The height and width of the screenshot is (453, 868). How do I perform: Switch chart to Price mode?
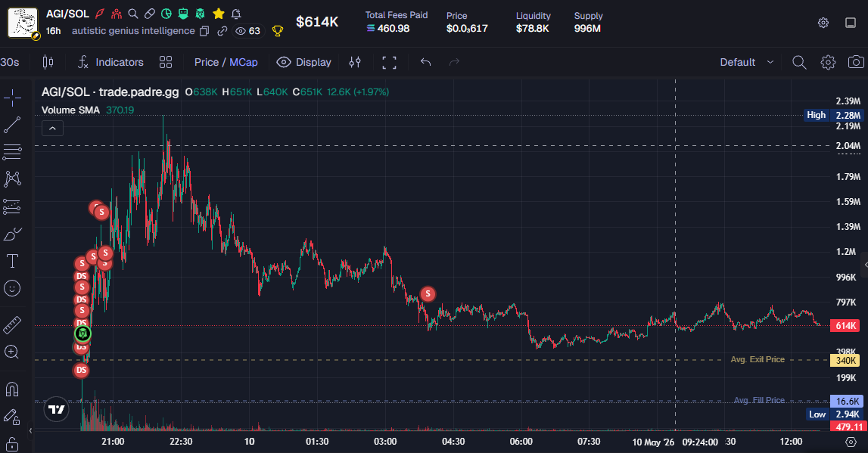(x=207, y=62)
